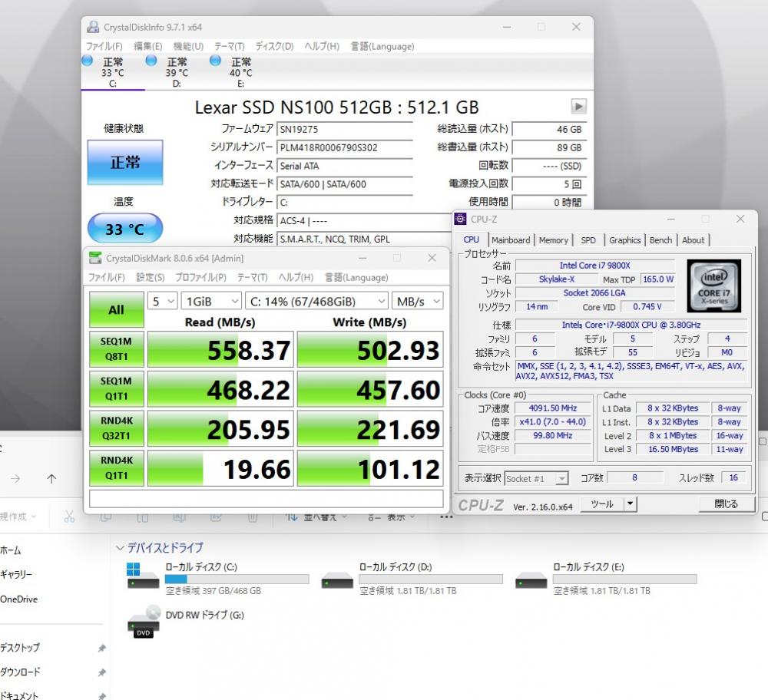Click the core speed value 4091.50 MHz
Screen dimensions: 768x700
553,408
